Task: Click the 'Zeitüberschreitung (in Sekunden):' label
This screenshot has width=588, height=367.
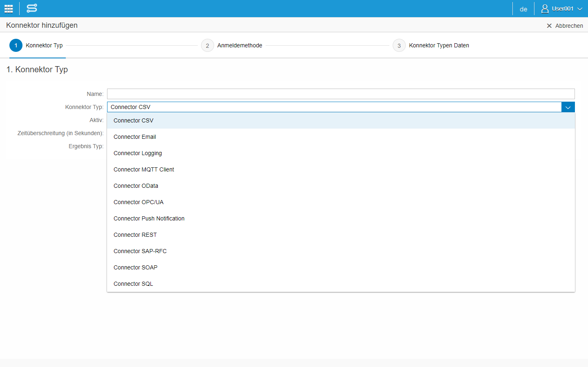Action: (60, 133)
